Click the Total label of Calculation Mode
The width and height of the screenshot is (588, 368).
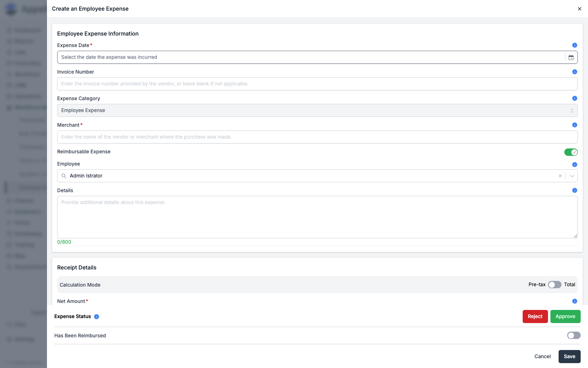click(x=570, y=285)
